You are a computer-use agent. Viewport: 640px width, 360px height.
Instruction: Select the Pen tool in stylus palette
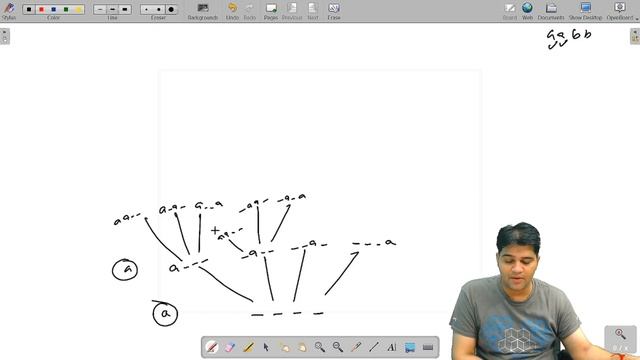click(x=212, y=347)
